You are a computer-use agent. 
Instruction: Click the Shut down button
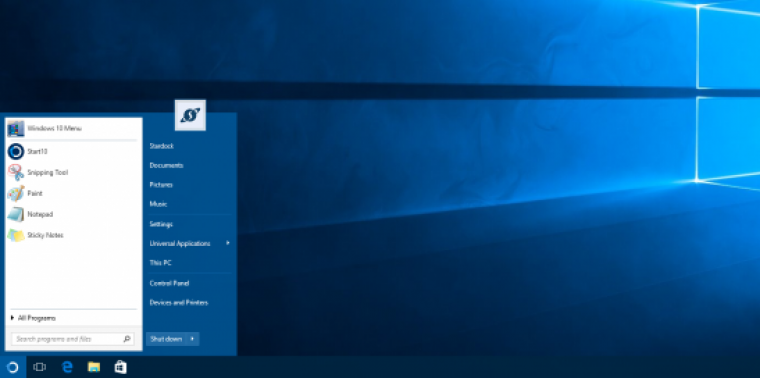(166, 339)
